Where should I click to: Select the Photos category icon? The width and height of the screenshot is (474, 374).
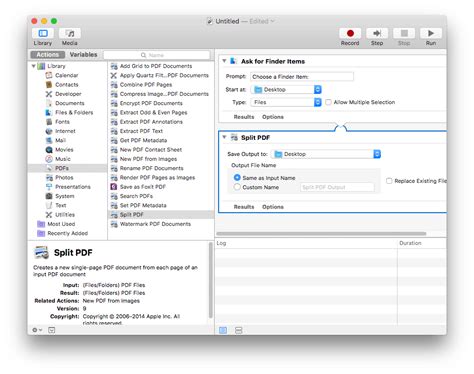49,178
